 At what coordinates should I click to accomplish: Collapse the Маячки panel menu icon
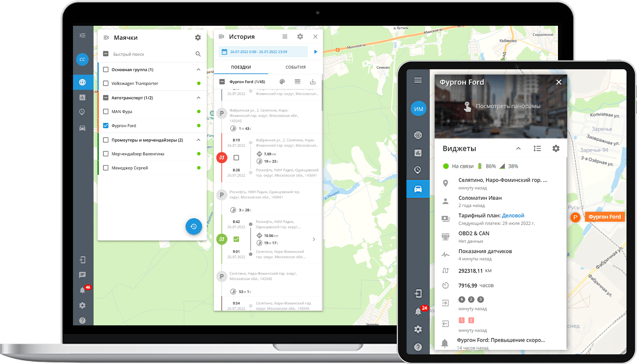[x=106, y=37]
